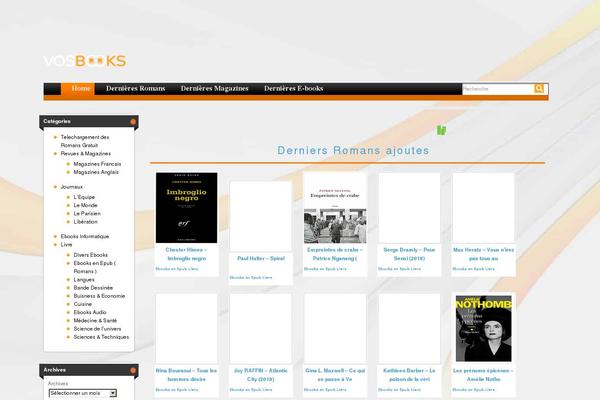The image size is (600, 400).
Task: Open Dernières Romans menu
Action: [135, 88]
